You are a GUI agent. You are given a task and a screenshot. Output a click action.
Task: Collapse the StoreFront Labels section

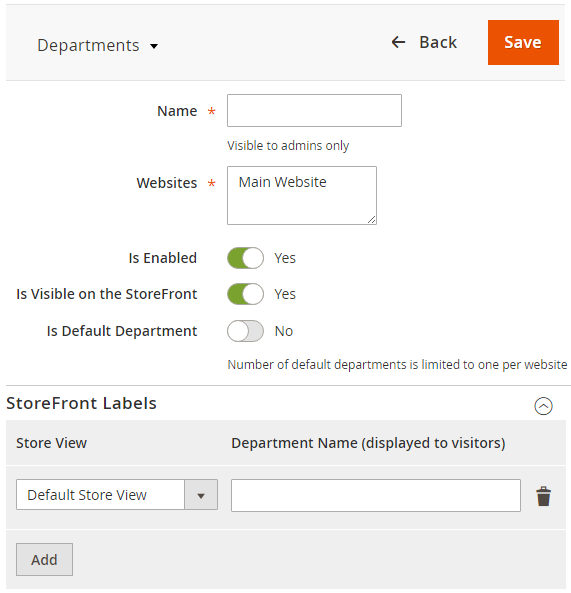tap(543, 406)
